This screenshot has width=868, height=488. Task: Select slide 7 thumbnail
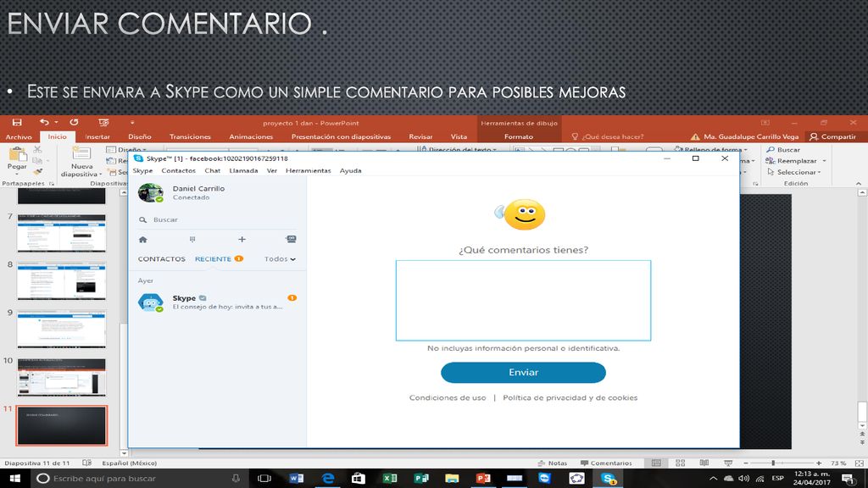point(61,234)
